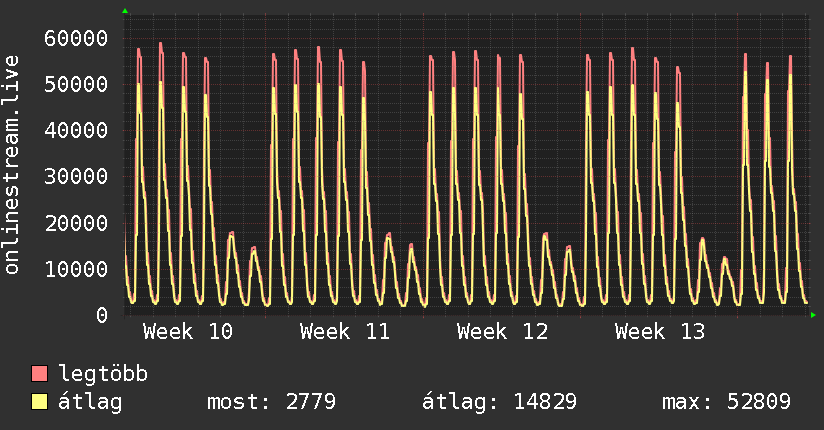The image size is (824, 430).
Task: Click the 60000 y-axis value
Action: [x=76, y=39]
